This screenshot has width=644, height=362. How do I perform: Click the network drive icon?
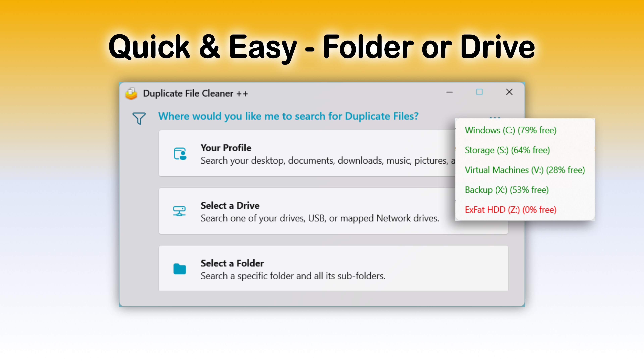coord(179,211)
